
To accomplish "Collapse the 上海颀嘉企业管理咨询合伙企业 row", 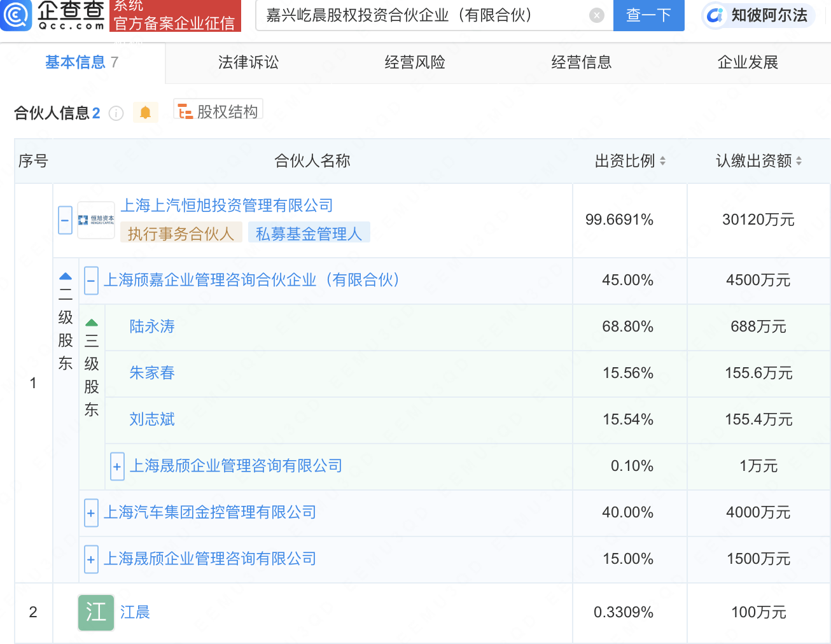I will 91,280.
